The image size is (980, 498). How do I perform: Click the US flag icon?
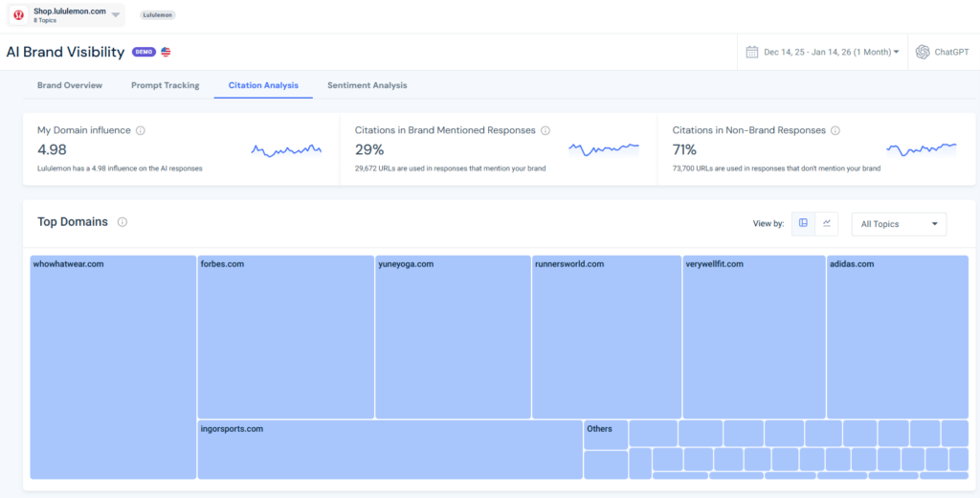pos(166,52)
